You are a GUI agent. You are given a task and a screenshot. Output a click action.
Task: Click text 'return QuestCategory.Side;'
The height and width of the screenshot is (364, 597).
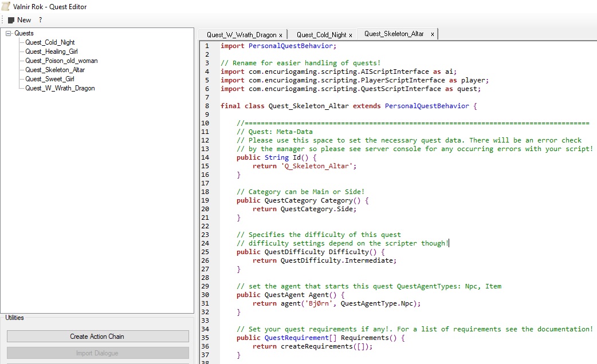[305, 209]
